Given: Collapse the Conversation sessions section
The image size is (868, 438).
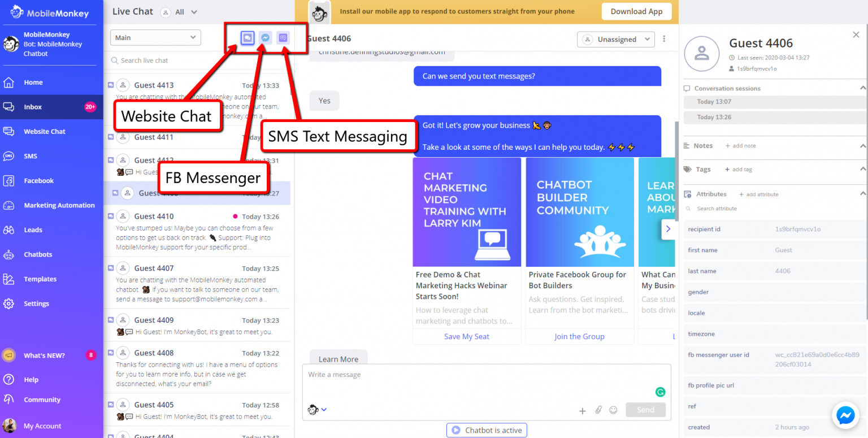Looking at the screenshot, I should (863, 88).
